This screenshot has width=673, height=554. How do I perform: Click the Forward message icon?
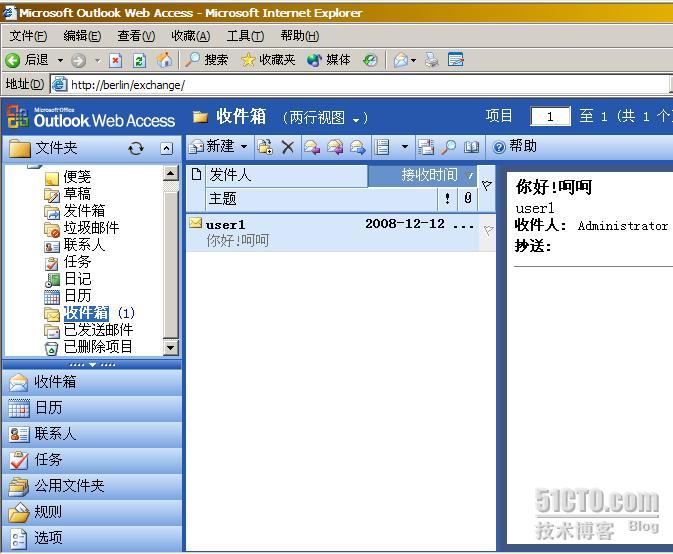tap(358, 147)
